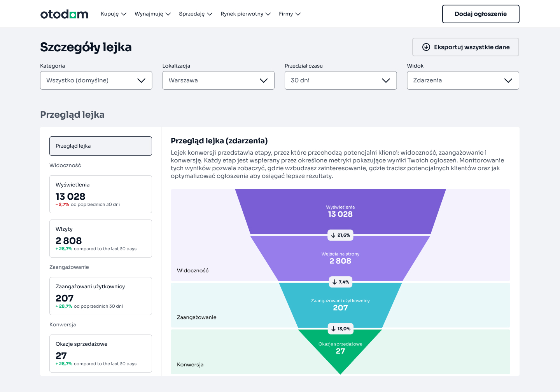Expand the Lokalizacja dropdown set to Warszawa

click(x=218, y=80)
